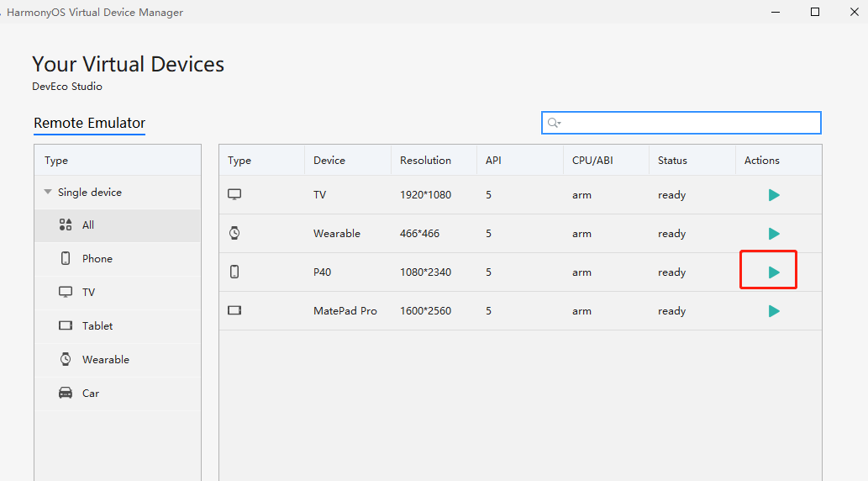Image resolution: width=868 pixels, height=481 pixels.
Task: Click the TV monitor icon in device table
Action: 234,194
